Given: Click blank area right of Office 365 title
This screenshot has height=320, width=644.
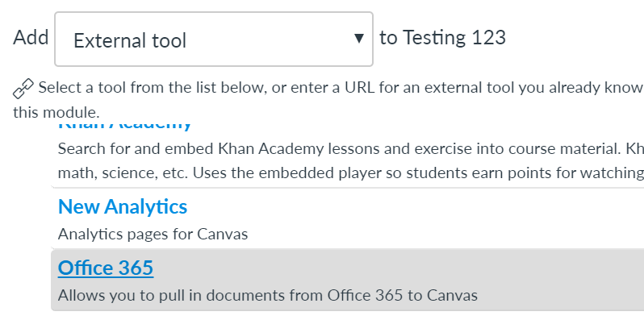Looking at the screenshot, I should tap(399, 268).
